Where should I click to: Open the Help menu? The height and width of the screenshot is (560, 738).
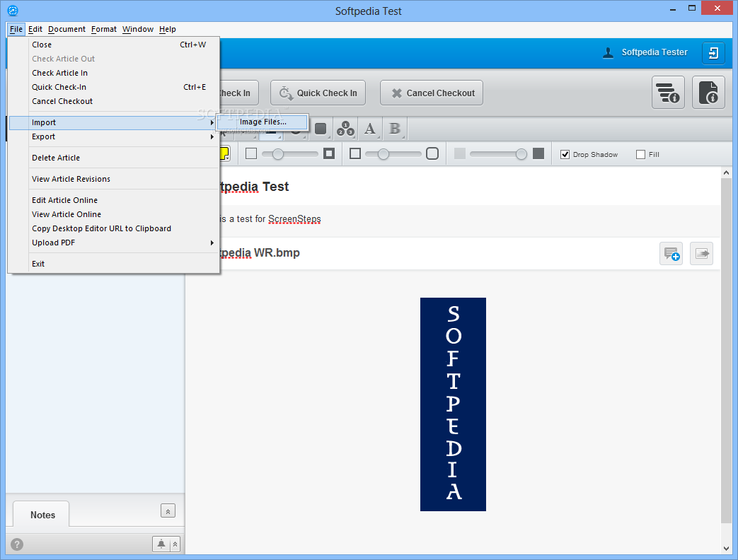coord(168,29)
